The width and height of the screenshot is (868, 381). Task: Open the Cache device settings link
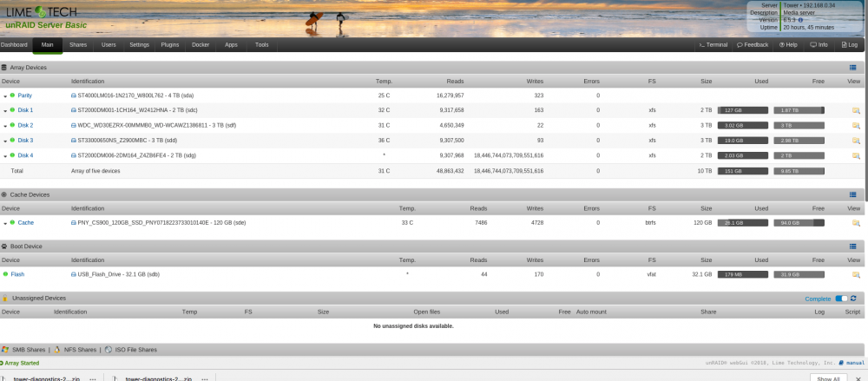coord(25,223)
